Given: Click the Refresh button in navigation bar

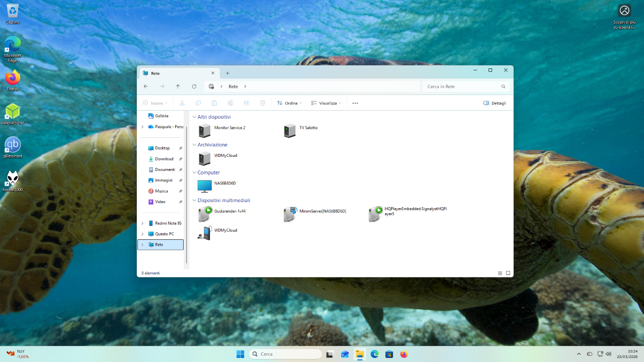Looking at the screenshot, I should click(x=194, y=86).
